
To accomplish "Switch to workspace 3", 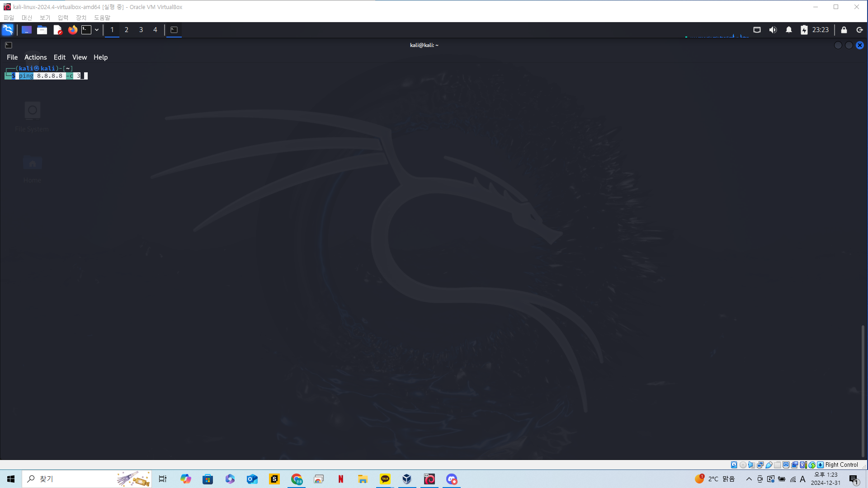I will pyautogui.click(x=141, y=30).
